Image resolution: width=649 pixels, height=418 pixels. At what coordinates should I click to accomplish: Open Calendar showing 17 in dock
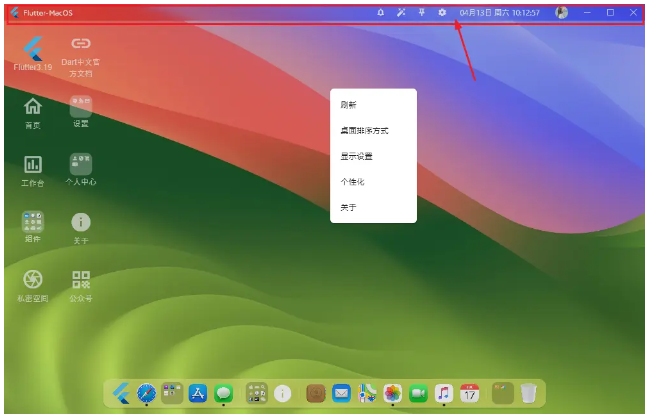coord(469,393)
